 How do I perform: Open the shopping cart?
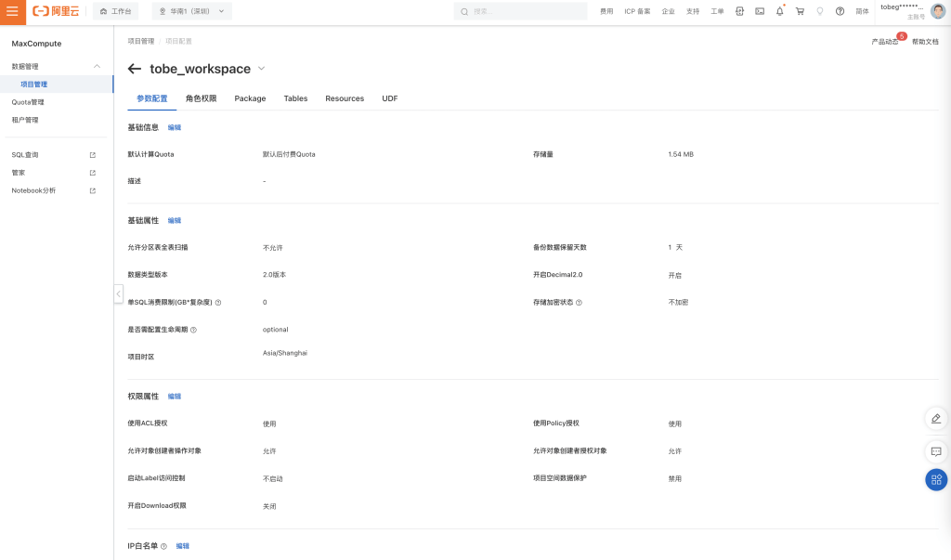[x=800, y=11]
